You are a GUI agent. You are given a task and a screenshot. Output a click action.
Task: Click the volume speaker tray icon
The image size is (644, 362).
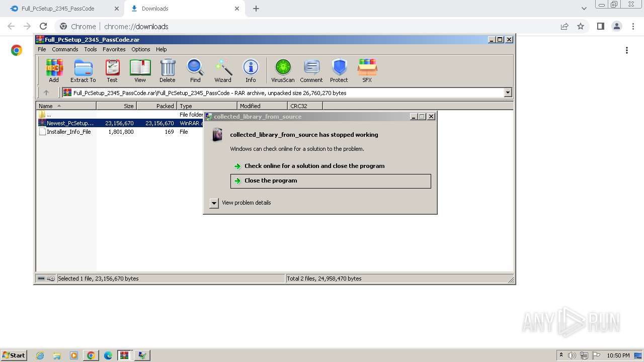click(x=572, y=355)
